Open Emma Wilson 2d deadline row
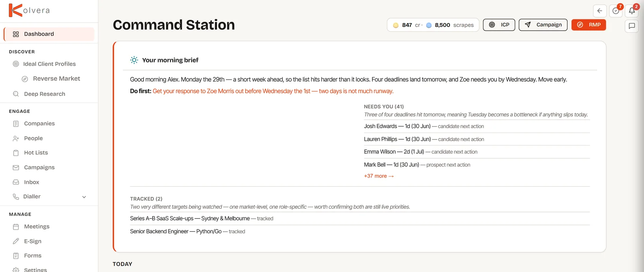Viewport: 644px width, 272px height. point(477,152)
